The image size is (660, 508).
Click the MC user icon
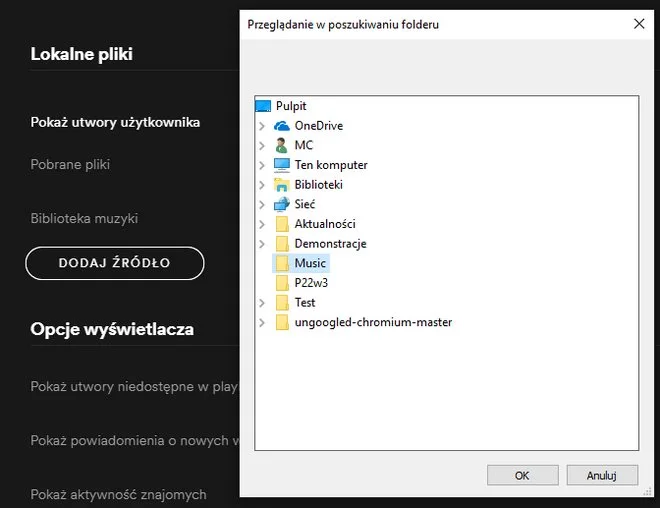coord(282,145)
